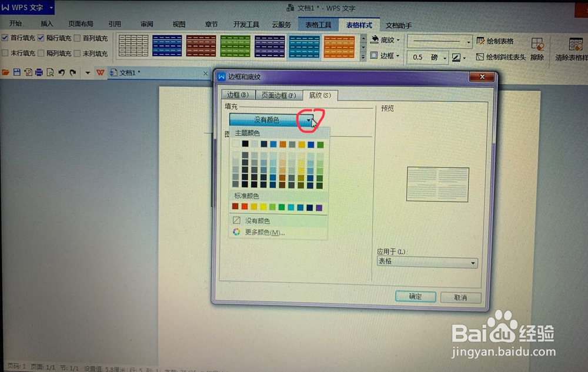Click the print preview icon
588x372 pixels.
point(50,72)
